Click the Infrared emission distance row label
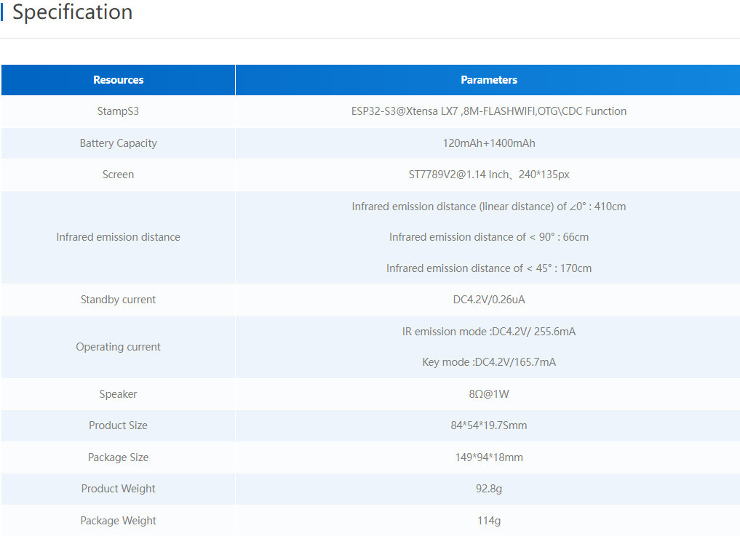Viewport: 740px width, 560px height. point(118,237)
